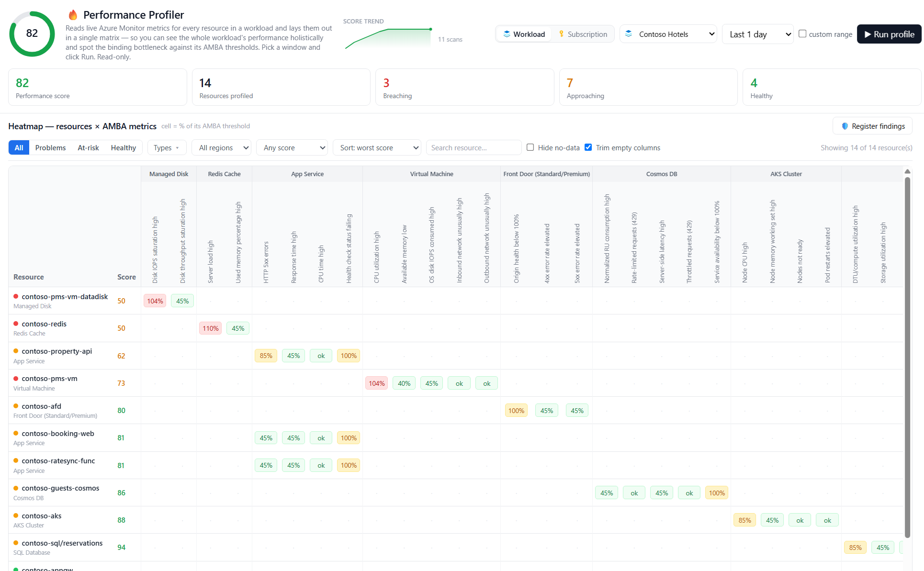Click the contoso-pms-vm resource name
This screenshot has height=571, width=924.
(x=49, y=378)
